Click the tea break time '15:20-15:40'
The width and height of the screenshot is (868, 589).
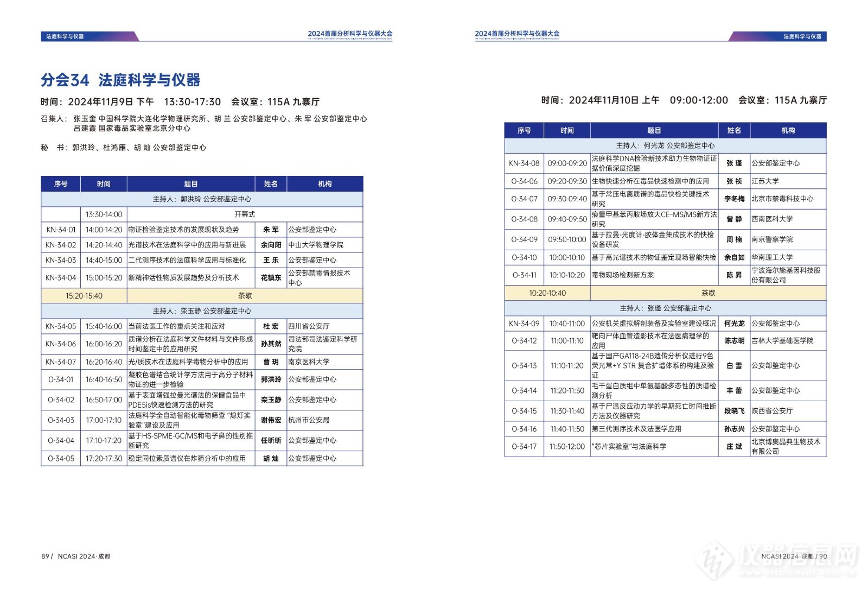pos(84,296)
